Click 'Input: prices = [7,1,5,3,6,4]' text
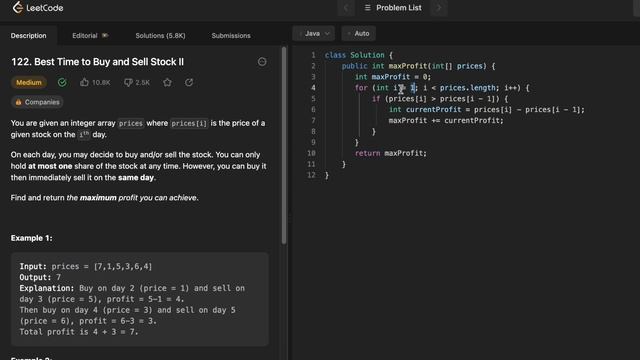The height and width of the screenshot is (360, 640). tap(86, 266)
